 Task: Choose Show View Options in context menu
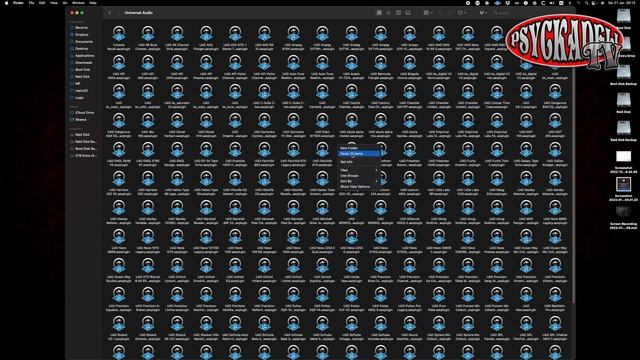(359, 187)
